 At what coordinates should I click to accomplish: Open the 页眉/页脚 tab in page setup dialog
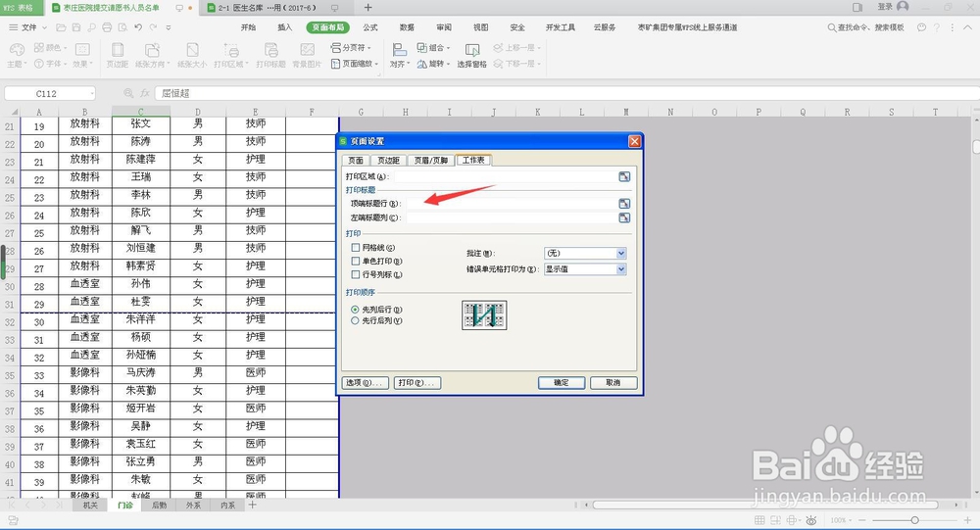pyautogui.click(x=431, y=160)
